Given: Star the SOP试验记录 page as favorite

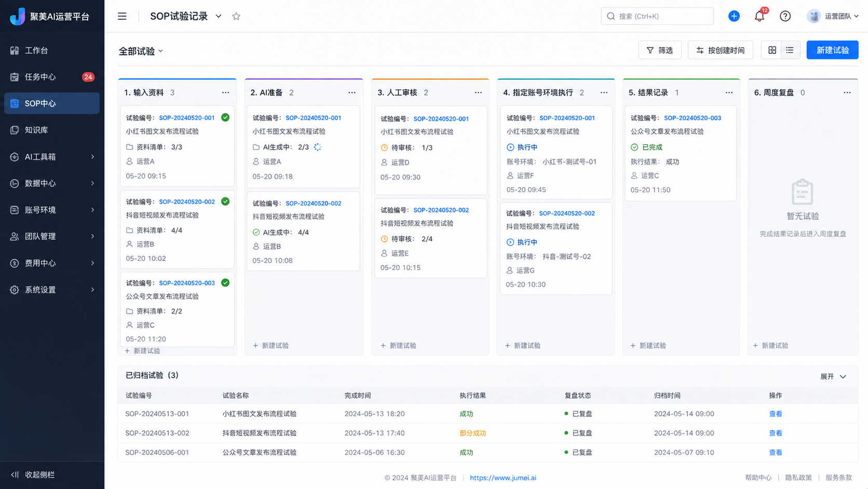Looking at the screenshot, I should 236,16.
